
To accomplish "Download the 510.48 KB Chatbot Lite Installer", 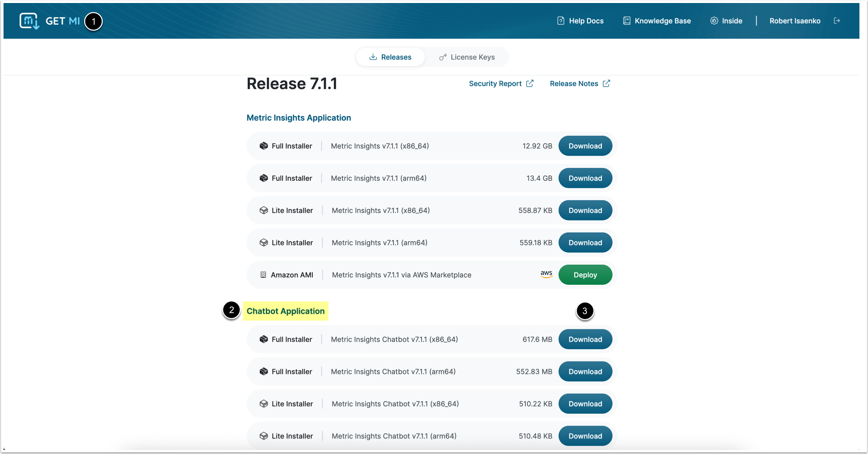I will [585, 436].
